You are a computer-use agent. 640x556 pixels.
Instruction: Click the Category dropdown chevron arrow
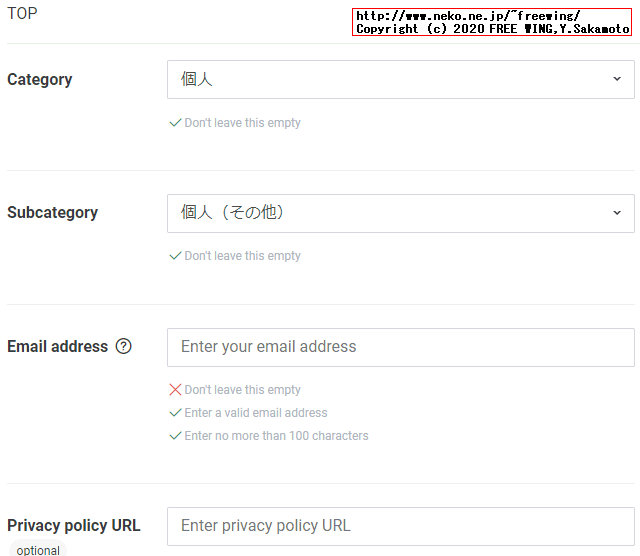(617, 80)
